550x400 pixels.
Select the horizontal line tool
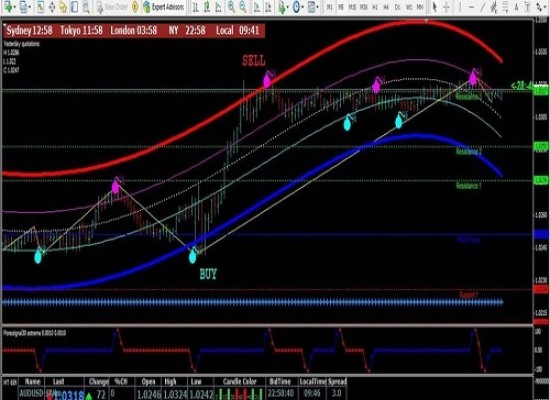point(471,7)
